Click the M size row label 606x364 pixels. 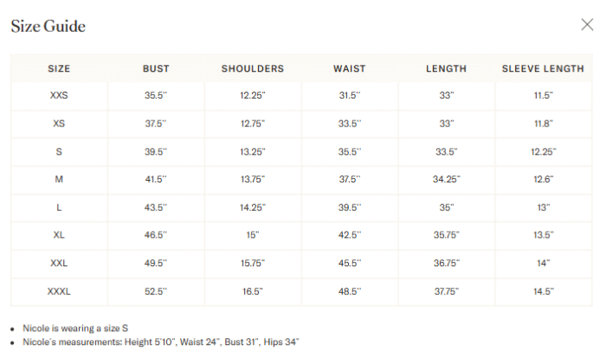(59, 180)
